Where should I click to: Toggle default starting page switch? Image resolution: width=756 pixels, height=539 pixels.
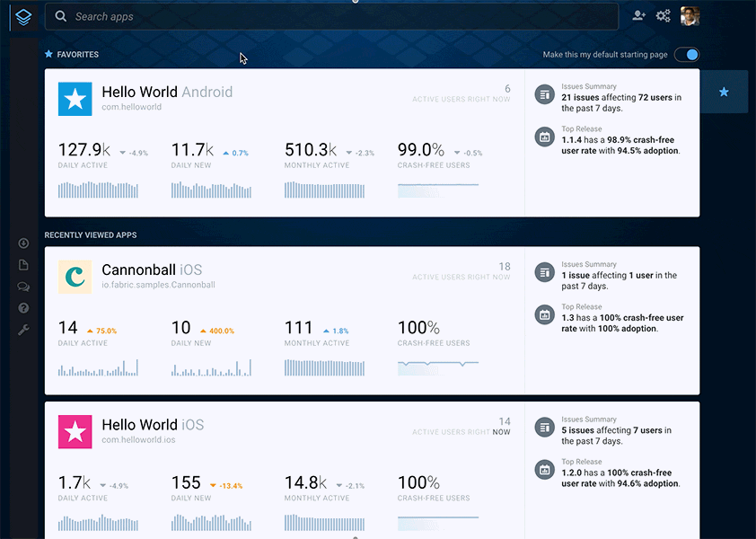(687, 55)
